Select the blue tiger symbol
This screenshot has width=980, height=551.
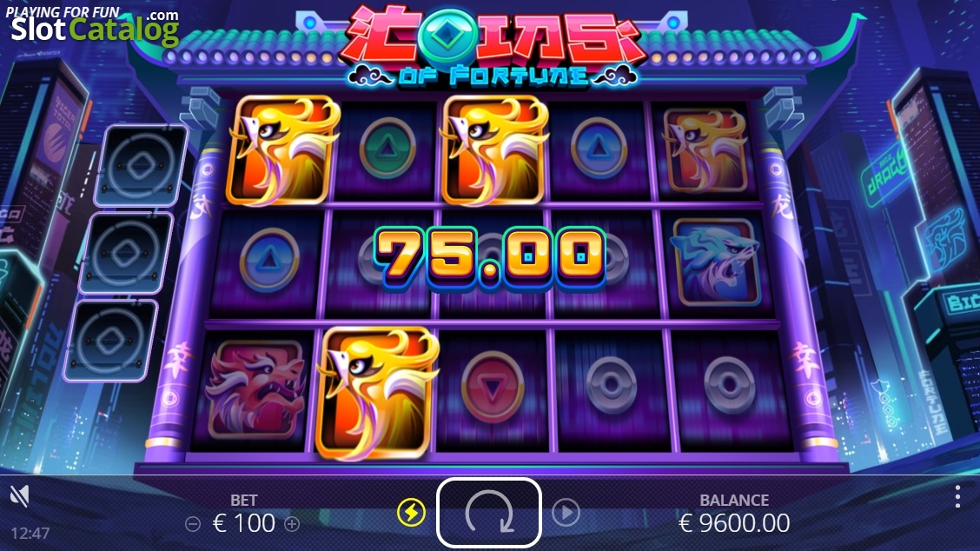[716, 262]
